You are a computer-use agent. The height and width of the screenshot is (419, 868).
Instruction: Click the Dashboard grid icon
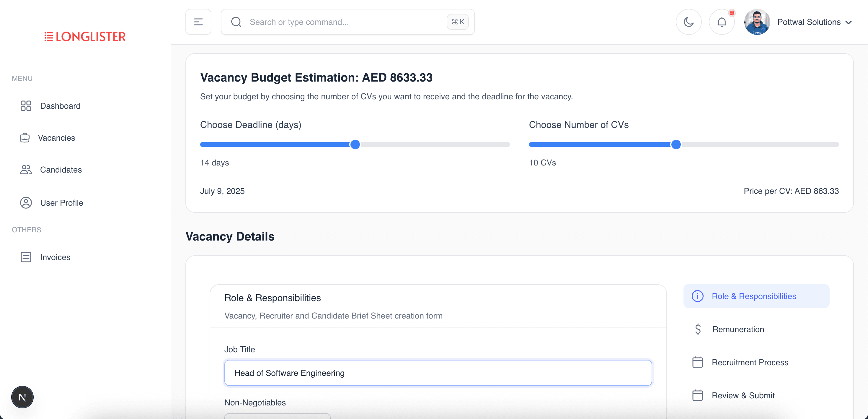(26, 106)
